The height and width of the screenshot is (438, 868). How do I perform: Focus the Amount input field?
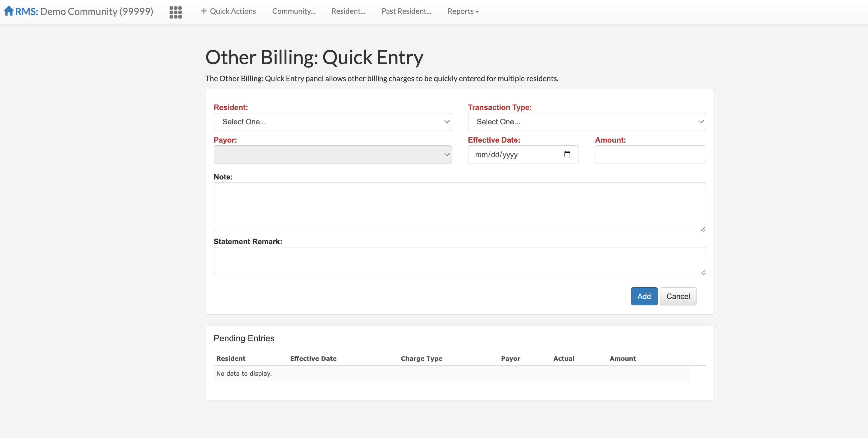(x=650, y=154)
